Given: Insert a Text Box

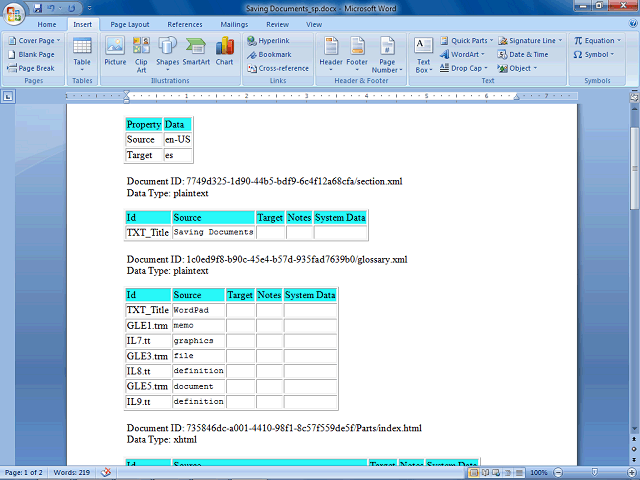Looking at the screenshot, I should [424, 55].
